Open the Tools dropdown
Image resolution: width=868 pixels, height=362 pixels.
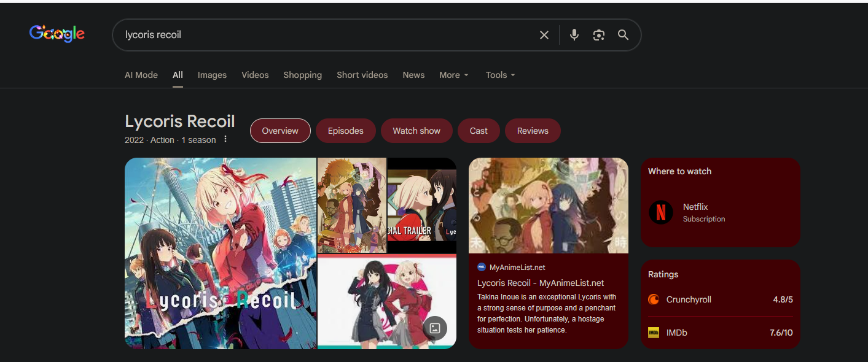point(500,75)
